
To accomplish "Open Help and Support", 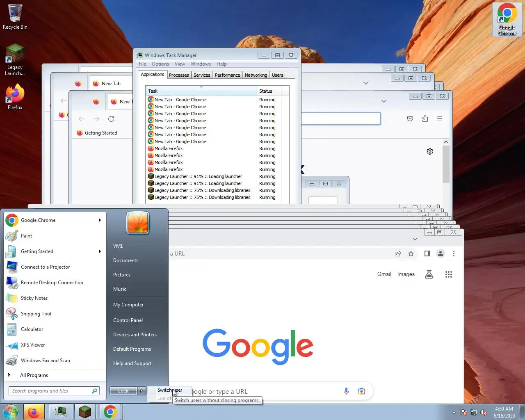I will [x=132, y=363].
